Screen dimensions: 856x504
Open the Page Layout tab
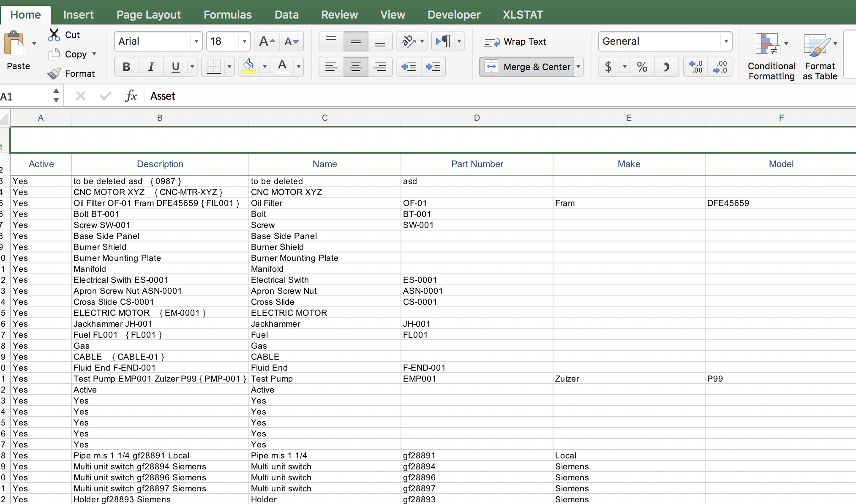148,15
